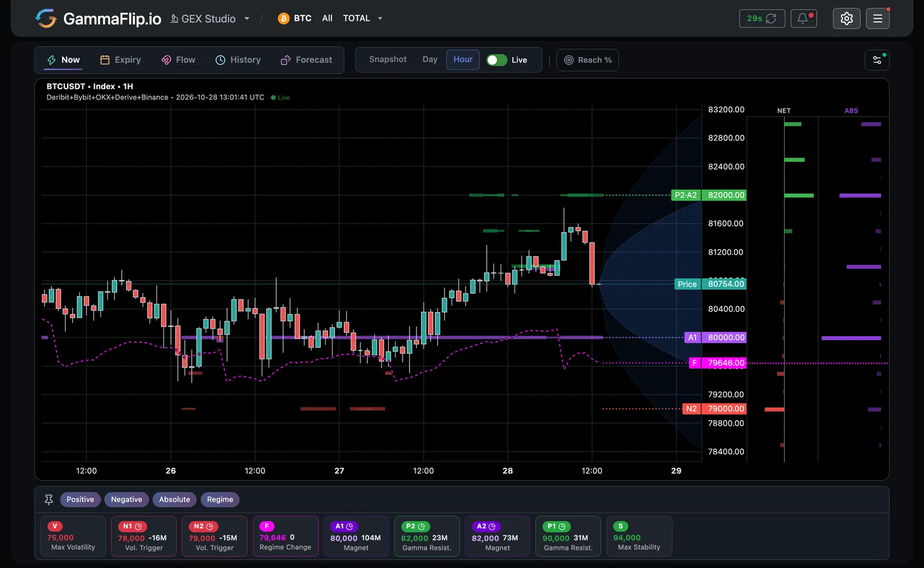The image size is (924, 568).
Task: Click the Bitcoin coin icon
Action: [x=284, y=18]
